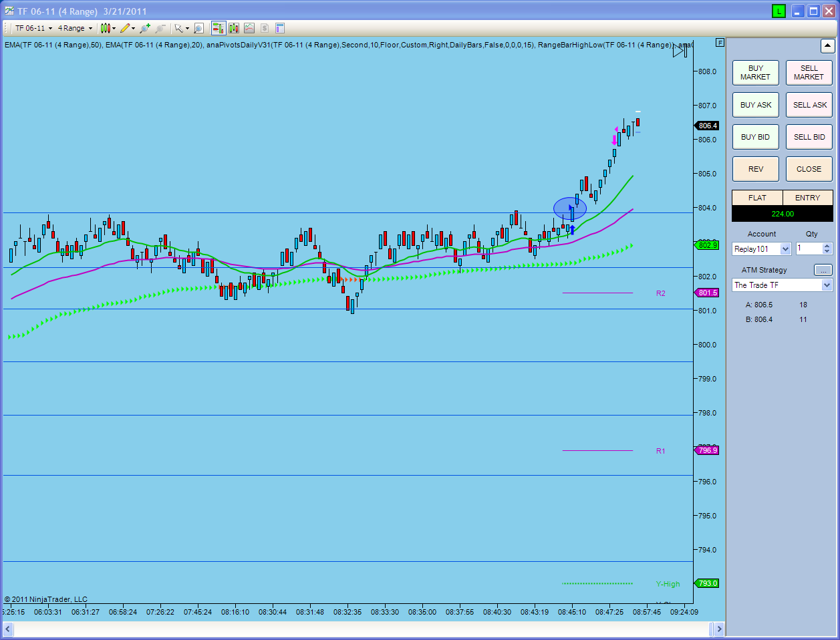Viewport: 840px width, 640px height.
Task: Open the ATM Strategy The Trade TF dropdown
Action: point(782,285)
